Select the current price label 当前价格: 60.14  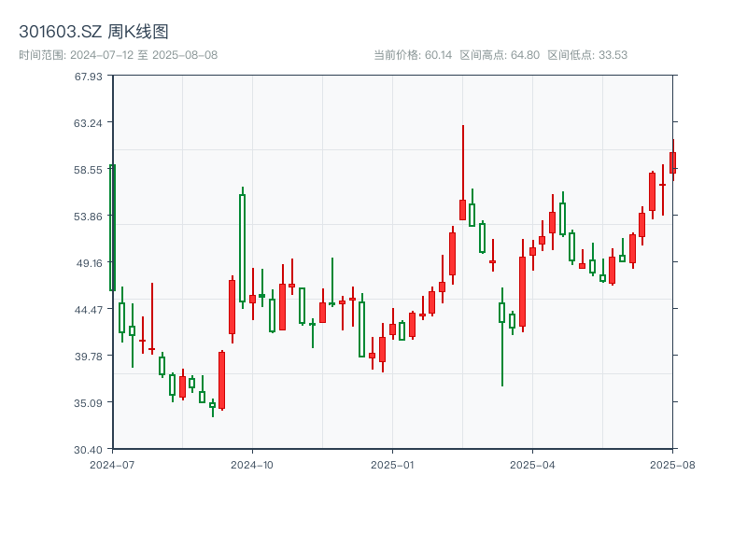tap(413, 55)
